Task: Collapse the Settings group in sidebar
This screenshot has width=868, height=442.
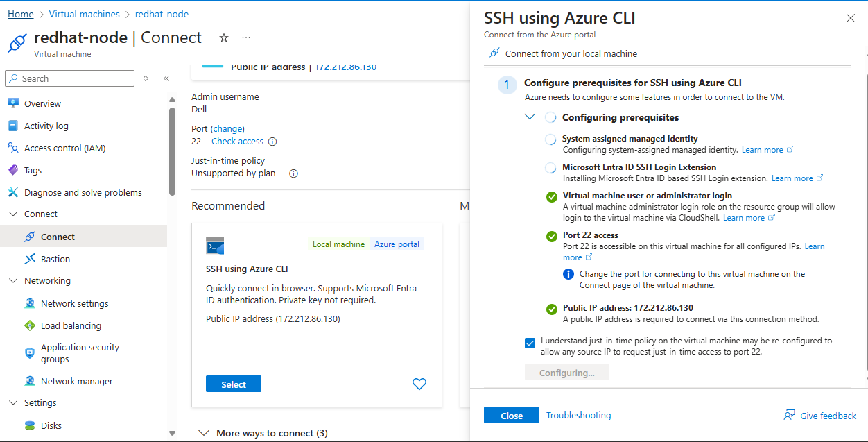Action: tap(13, 403)
